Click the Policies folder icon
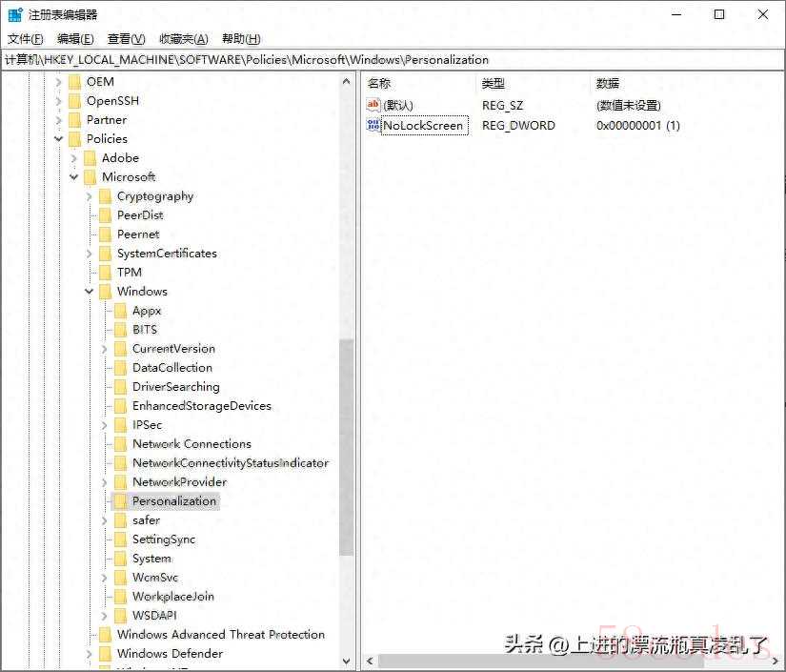 pos(74,139)
